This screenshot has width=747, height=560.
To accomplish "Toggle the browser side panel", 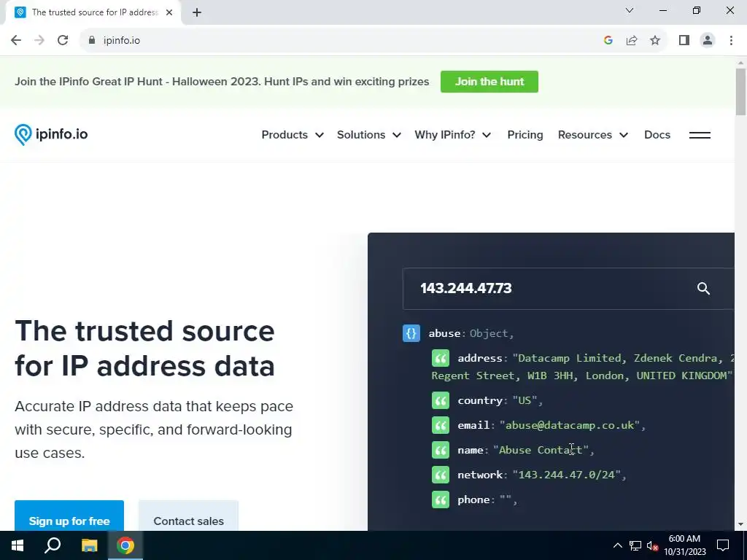I will coord(684,41).
